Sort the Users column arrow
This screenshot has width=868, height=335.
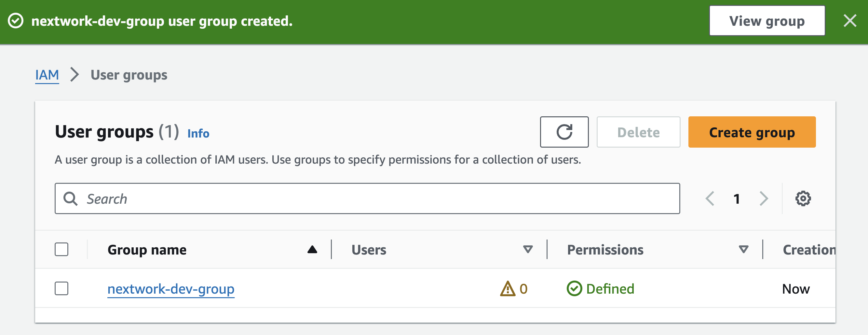coord(528,250)
